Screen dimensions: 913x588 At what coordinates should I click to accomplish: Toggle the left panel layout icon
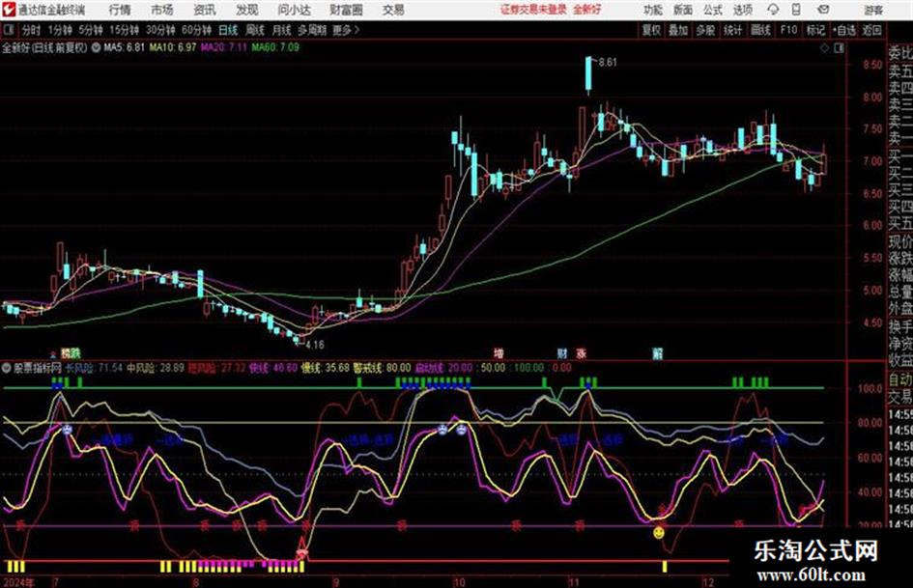coord(8,30)
